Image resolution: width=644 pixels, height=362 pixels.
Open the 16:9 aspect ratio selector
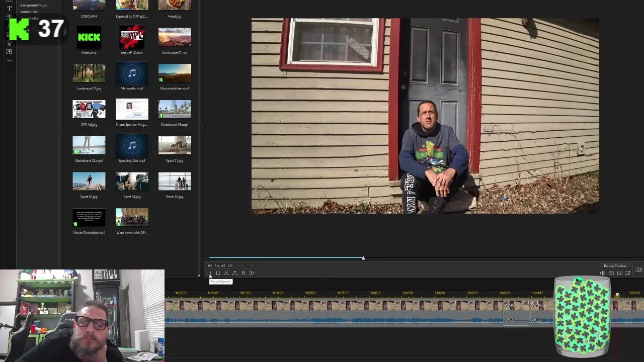639,269
